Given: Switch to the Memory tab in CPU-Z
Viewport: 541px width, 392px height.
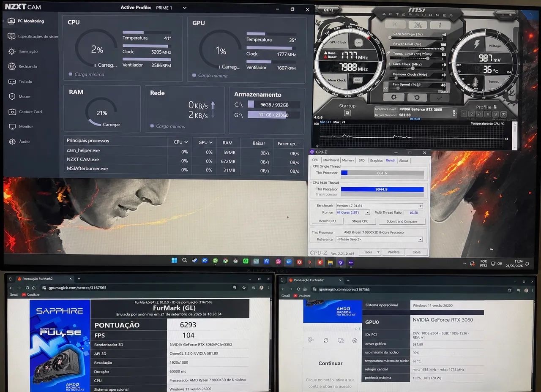Looking at the screenshot, I should coord(348,160).
